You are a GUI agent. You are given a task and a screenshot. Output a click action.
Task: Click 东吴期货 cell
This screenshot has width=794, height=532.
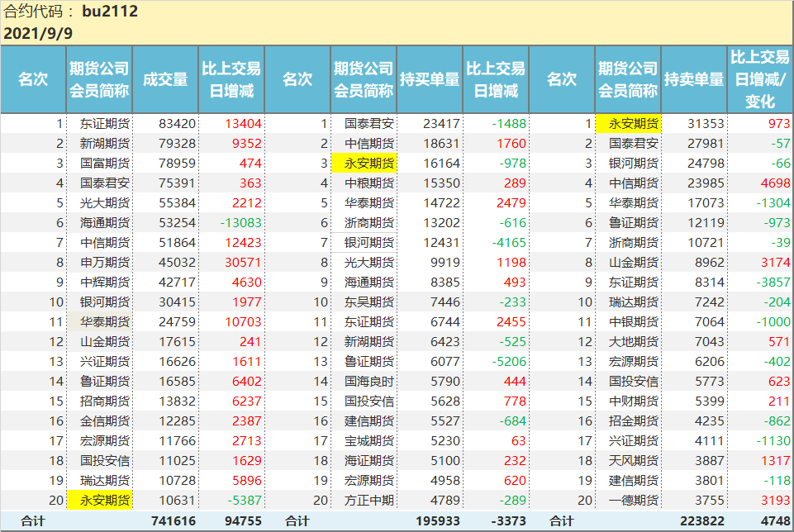[368, 302]
